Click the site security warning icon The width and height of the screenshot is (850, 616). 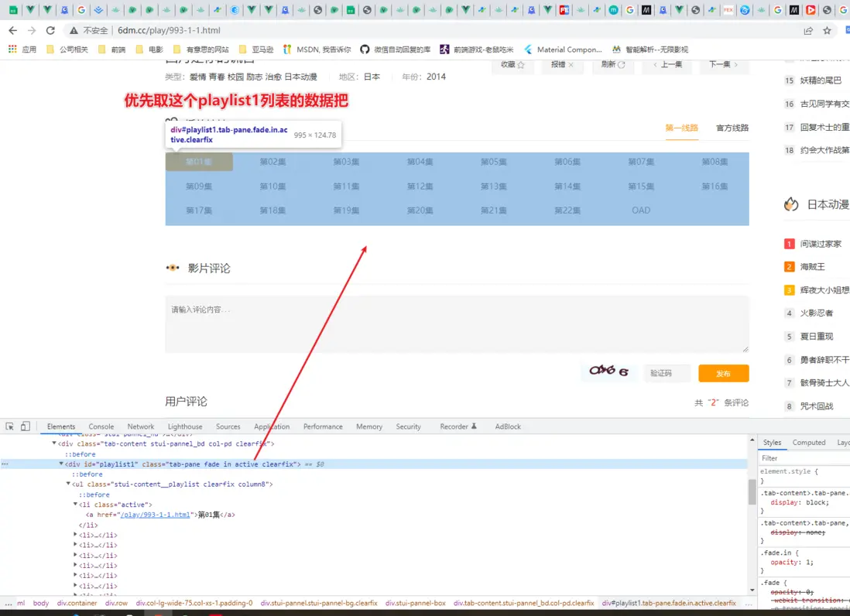[x=74, y=30]
